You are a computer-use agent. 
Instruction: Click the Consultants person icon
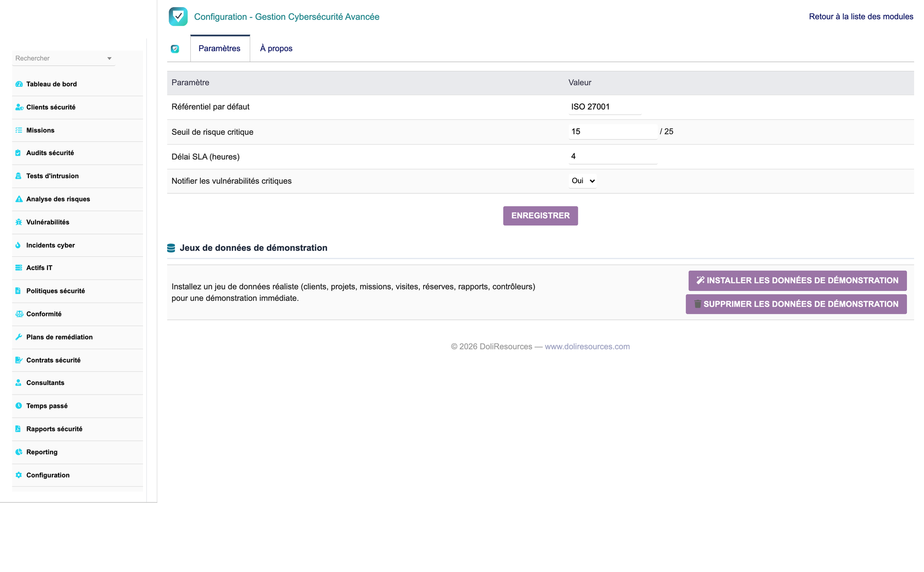(x=18, y=383)
